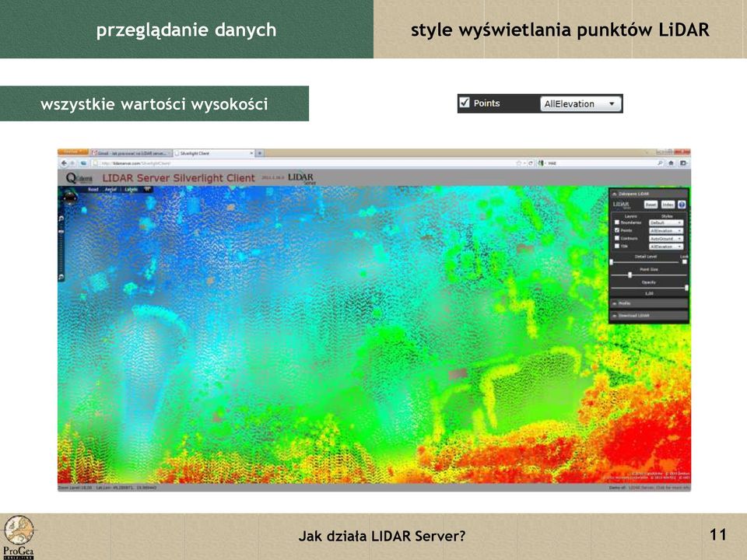Click the 'wszystkie wartości wysokości' heading
The width and height of the screenshot is (747, 560).
154,103
